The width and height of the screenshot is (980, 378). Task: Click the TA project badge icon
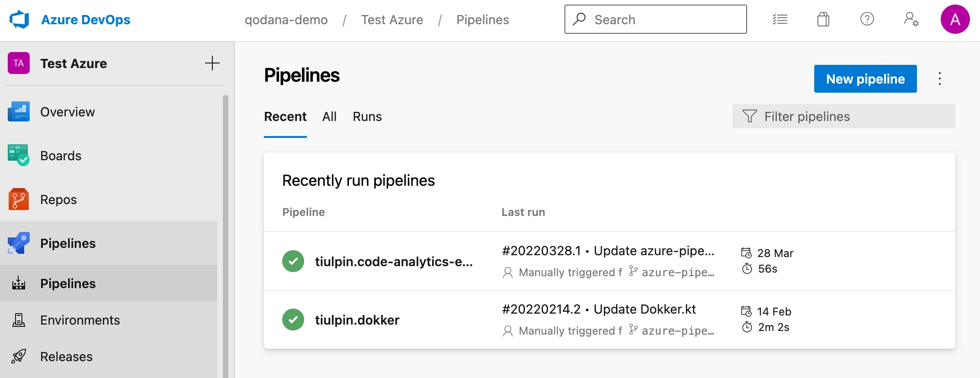[19, 63]
